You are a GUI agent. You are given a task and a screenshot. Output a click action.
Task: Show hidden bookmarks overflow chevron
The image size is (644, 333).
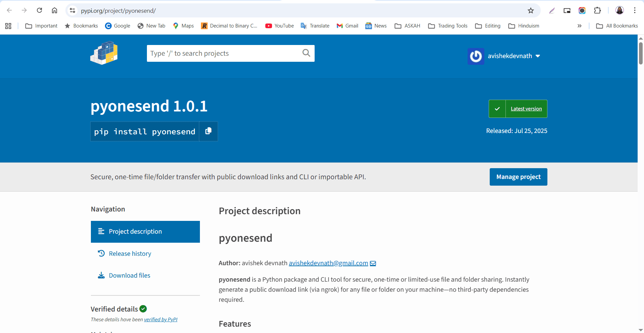[x=579, y=26]
